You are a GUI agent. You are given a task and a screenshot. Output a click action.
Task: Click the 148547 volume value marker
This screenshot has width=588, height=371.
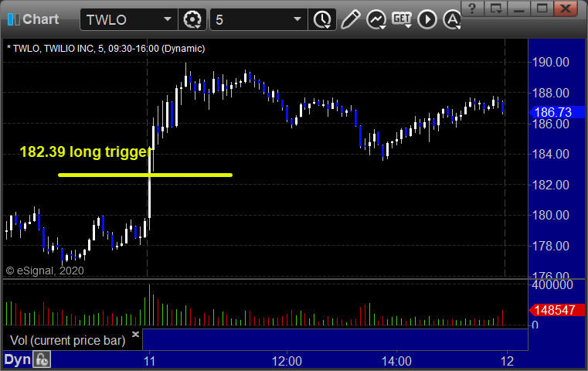556,310
